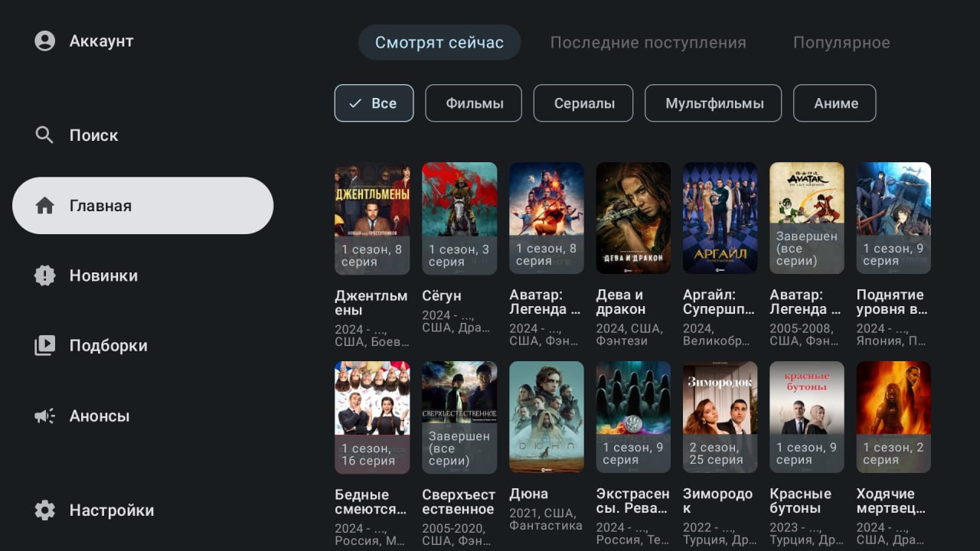Image resolution: width=980 pixels, height=551 pixels.
Task: Open the Джентльмены poster thumbnail
Action: click(372, 218)
